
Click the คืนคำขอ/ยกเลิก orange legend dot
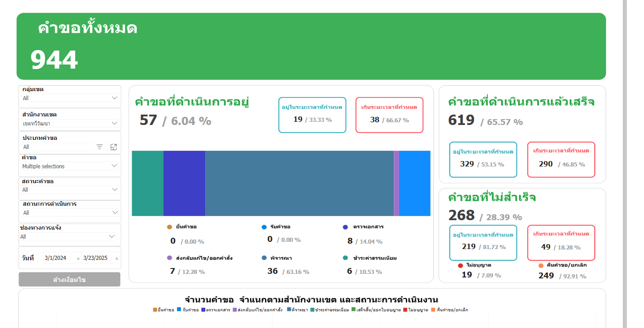[x=541, y=265]
